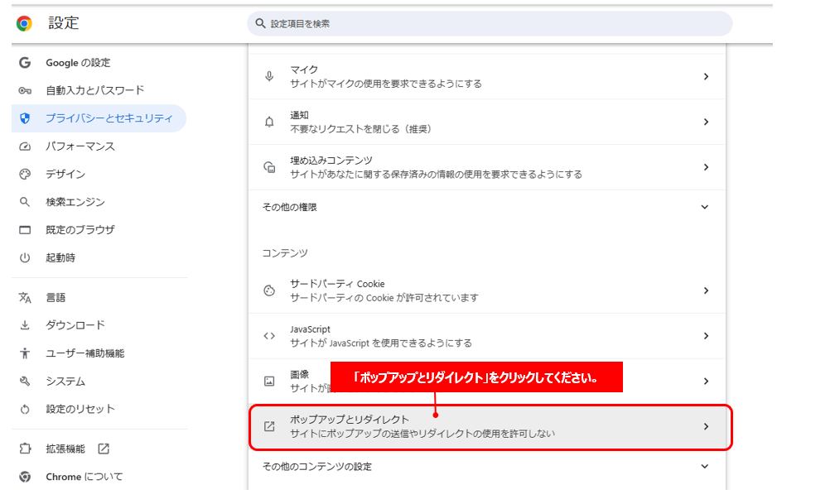Image resolution: width=835 pixels, height=504 pixels.
Task: Click the JavaScript code brackets icon
Action: point(269,336)
